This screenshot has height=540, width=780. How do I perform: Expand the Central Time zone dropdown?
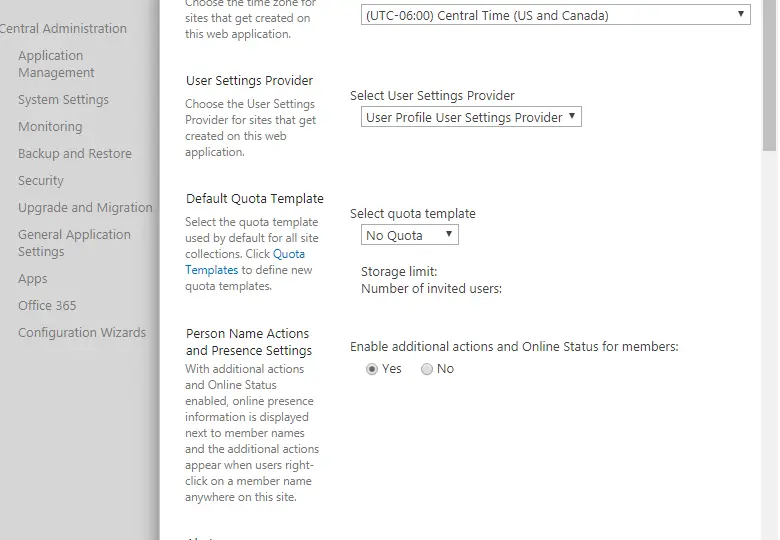[555, 15]
